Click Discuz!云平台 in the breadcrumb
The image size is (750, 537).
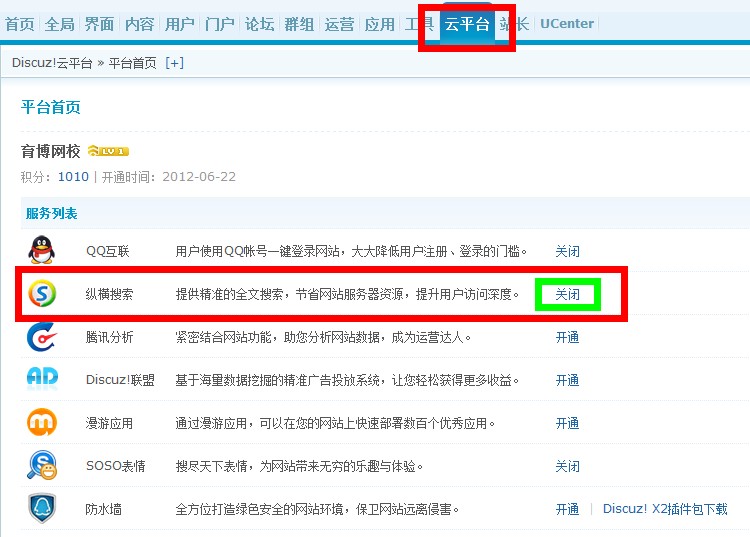click(x=52, y=63)
